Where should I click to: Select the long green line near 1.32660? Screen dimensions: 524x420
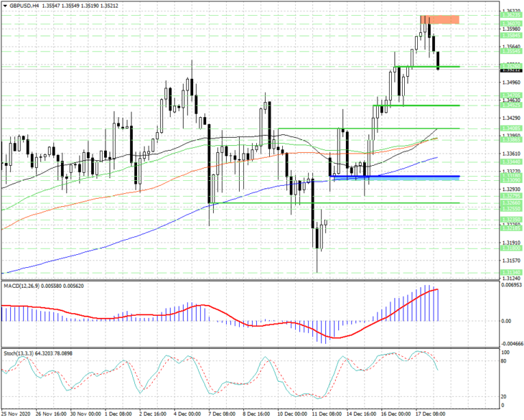click(x=334, y=202)
